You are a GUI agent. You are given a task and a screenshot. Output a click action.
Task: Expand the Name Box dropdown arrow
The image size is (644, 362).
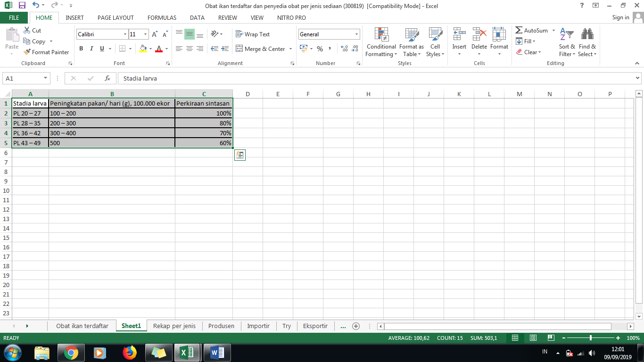(x=46, y=78)
